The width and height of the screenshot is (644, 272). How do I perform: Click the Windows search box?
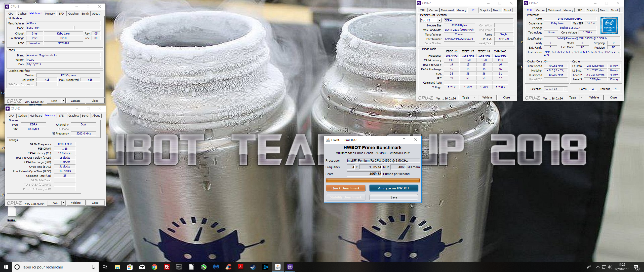coord(55,267)
